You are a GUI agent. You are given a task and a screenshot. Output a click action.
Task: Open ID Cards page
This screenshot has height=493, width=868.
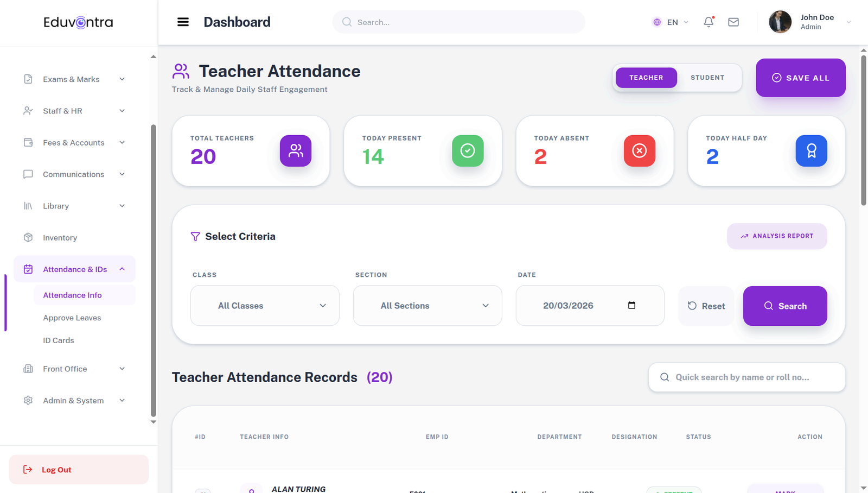click(x=58, y=340)
